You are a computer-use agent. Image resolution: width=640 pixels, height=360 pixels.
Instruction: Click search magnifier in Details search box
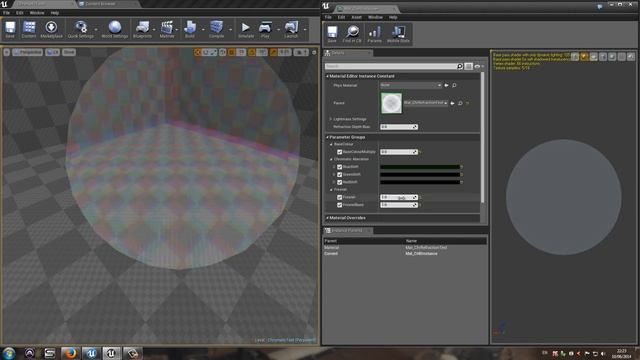click(460, 66)
